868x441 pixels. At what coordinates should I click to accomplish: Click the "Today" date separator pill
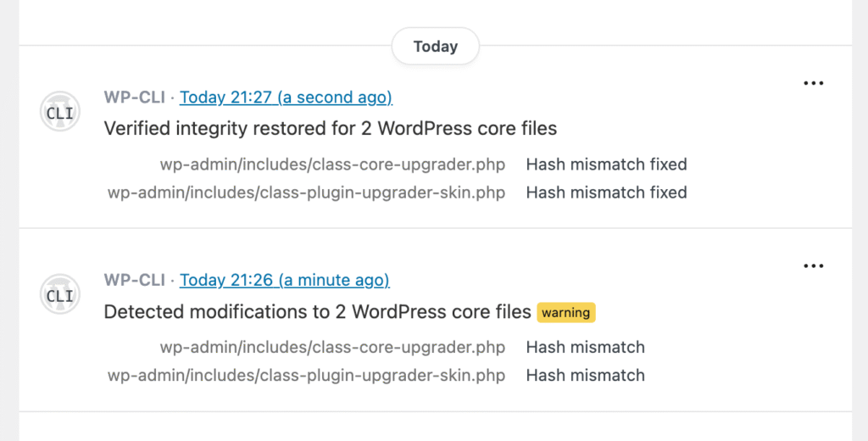coord(436,47)
